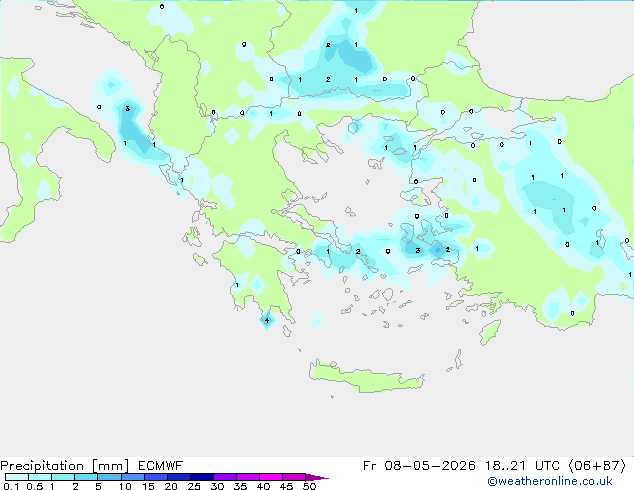Click the island of Rhodes on the map

[x=490, y=332]
